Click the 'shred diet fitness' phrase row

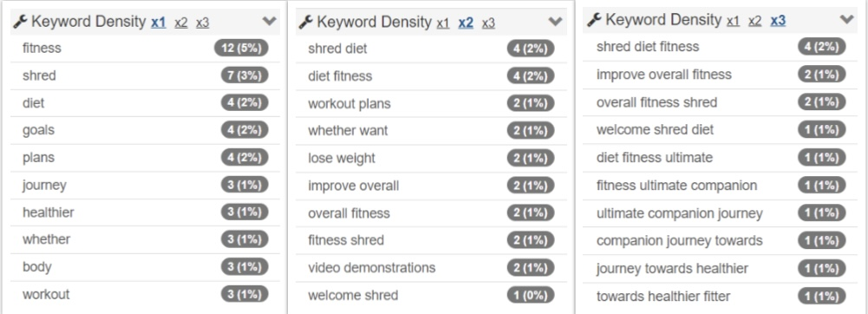(720, 47)
